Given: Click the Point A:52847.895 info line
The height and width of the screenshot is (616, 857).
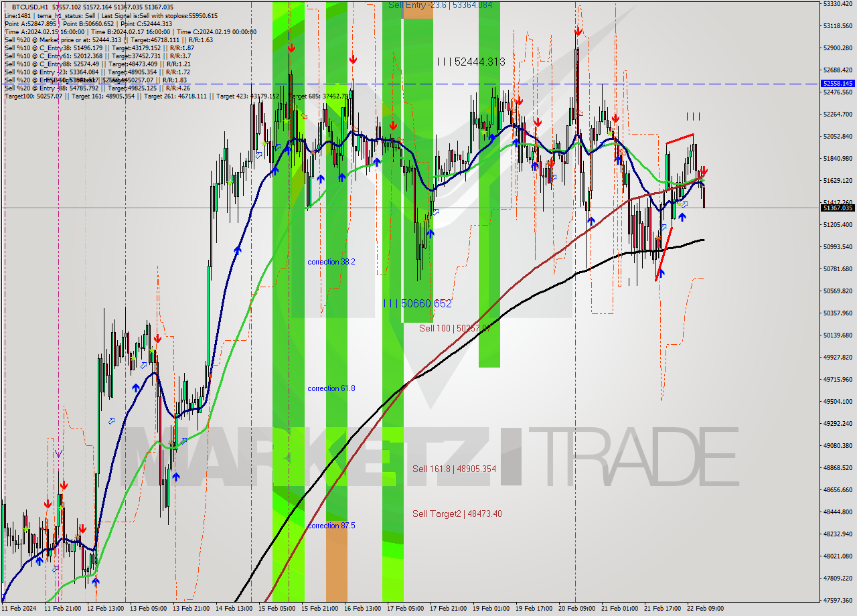Looking at the screenshot, I should (x=88, y=23).
